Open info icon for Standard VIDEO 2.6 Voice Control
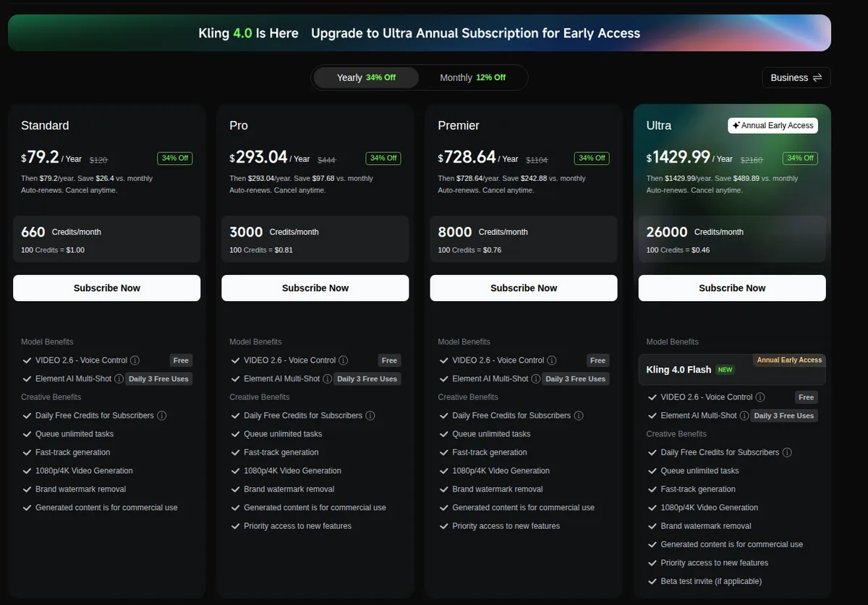Viewport: 868px width, 605px height. point(135,360)
